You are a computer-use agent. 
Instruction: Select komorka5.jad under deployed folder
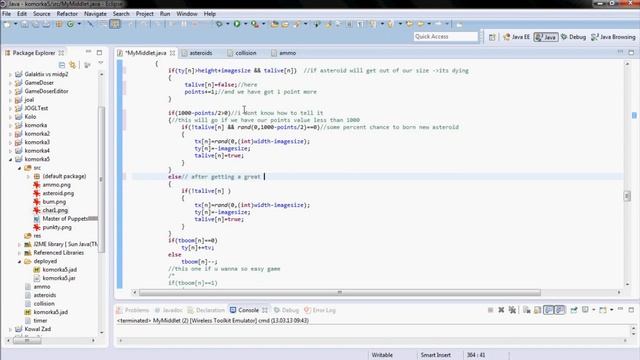pos(60,270)
